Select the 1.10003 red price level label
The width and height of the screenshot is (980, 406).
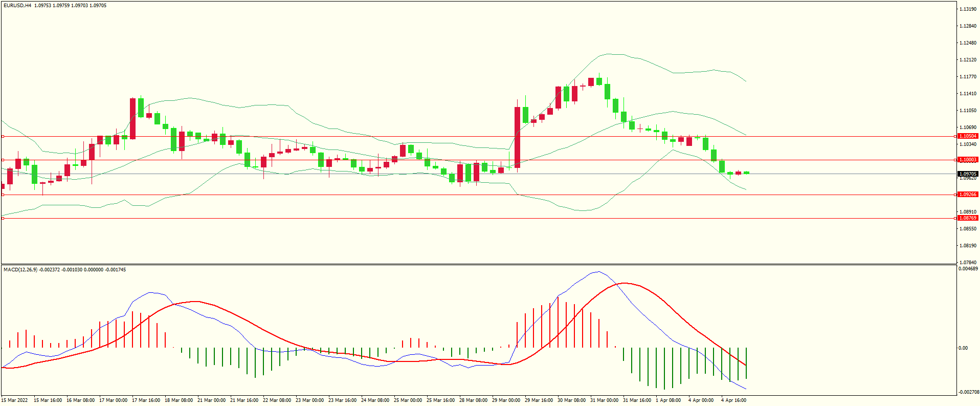pyautogui.click(x=968, y=160)
